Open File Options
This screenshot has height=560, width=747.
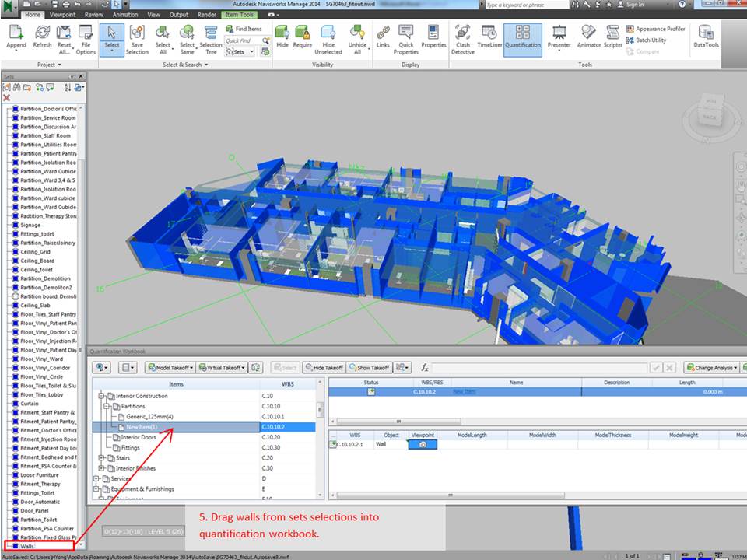(x=86, y=40)
